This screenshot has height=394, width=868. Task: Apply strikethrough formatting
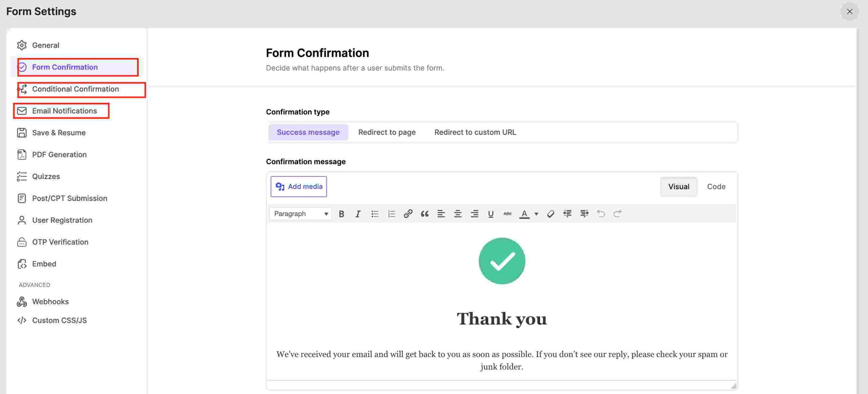(x=507, y=214)
